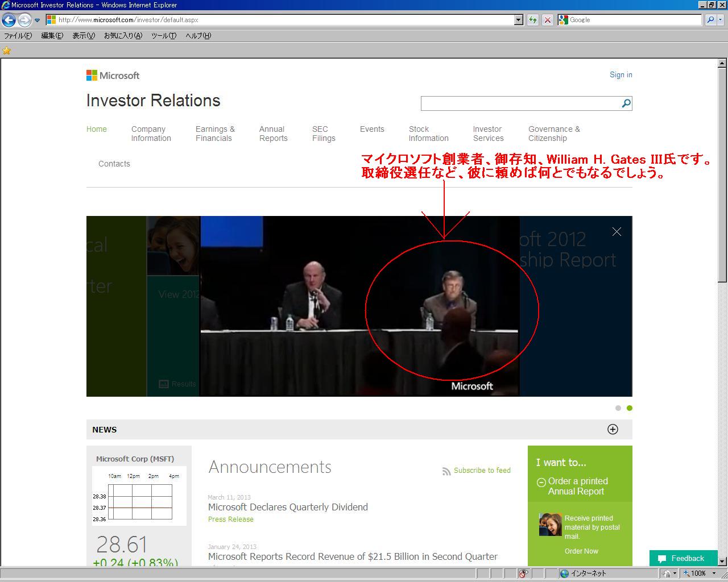Click the Sign in link
This screenshot has width=728, height=582.
click(621, 75)
